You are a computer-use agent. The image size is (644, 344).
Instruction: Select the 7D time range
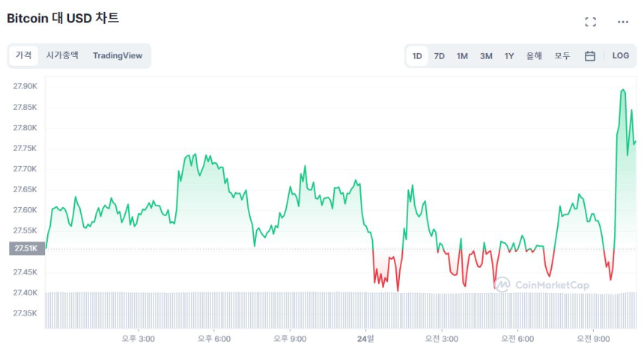click(x=440, y=56)
